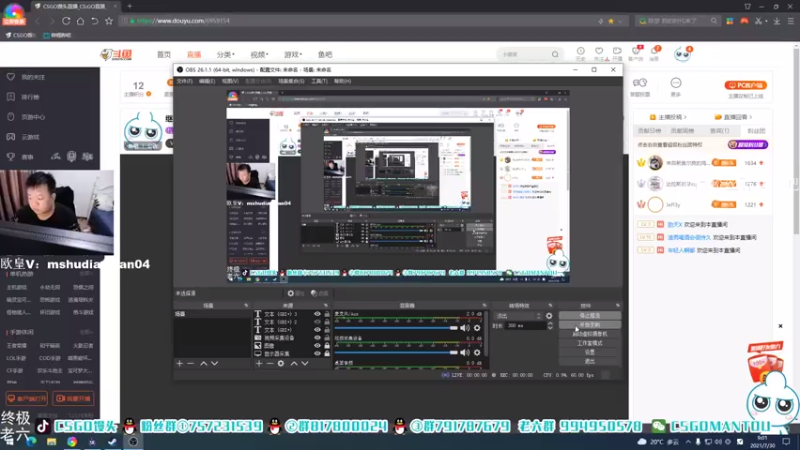Open the 淡出 transition dropdown
The image size is (800, 450).
(518, 316)
